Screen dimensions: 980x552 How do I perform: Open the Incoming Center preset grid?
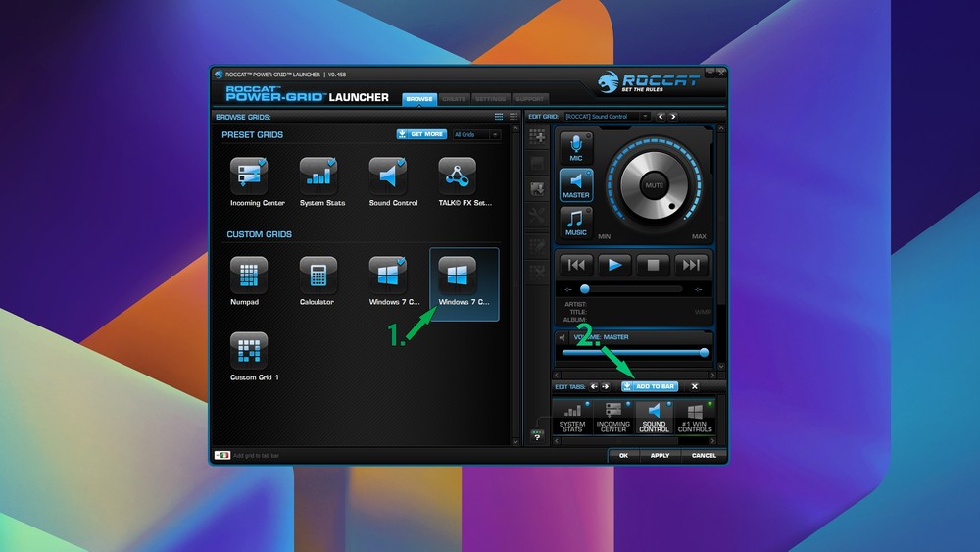coord(248,176)
